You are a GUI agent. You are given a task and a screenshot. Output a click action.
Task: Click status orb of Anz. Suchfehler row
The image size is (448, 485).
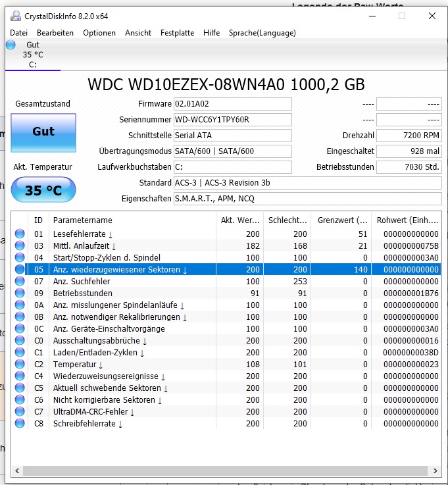[20, 281]
